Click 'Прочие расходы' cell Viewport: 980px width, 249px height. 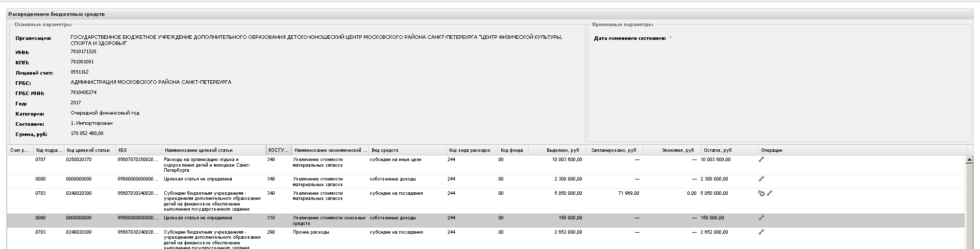311,232
